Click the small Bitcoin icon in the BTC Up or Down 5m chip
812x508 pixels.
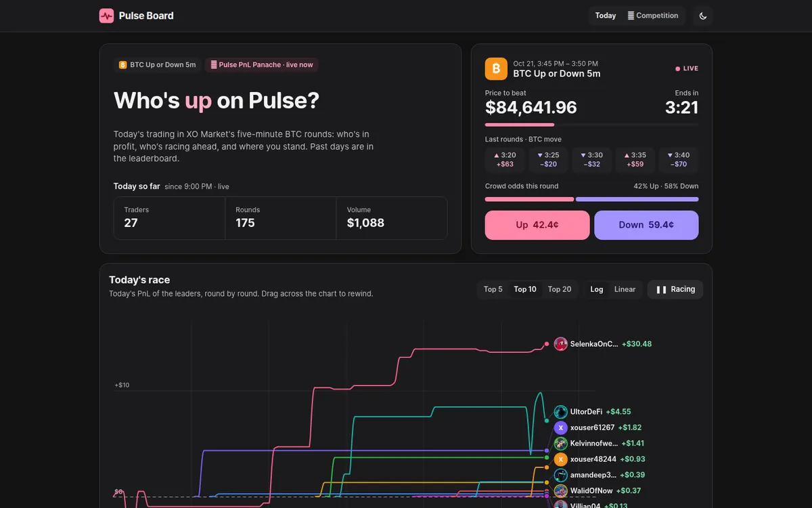point(122,65)
